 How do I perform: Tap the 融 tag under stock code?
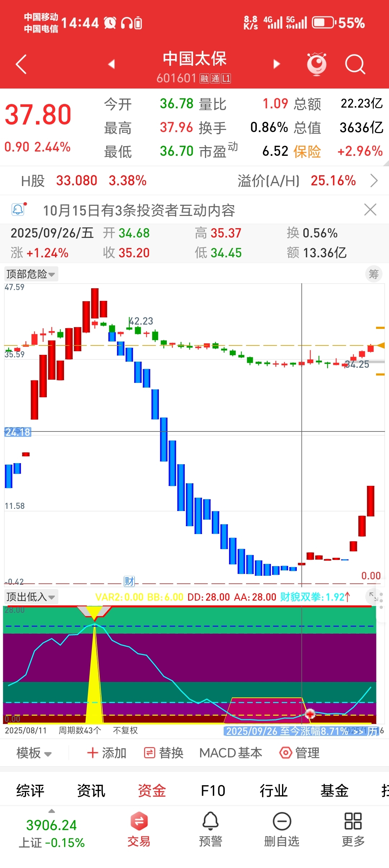click(x=204, y=78)
